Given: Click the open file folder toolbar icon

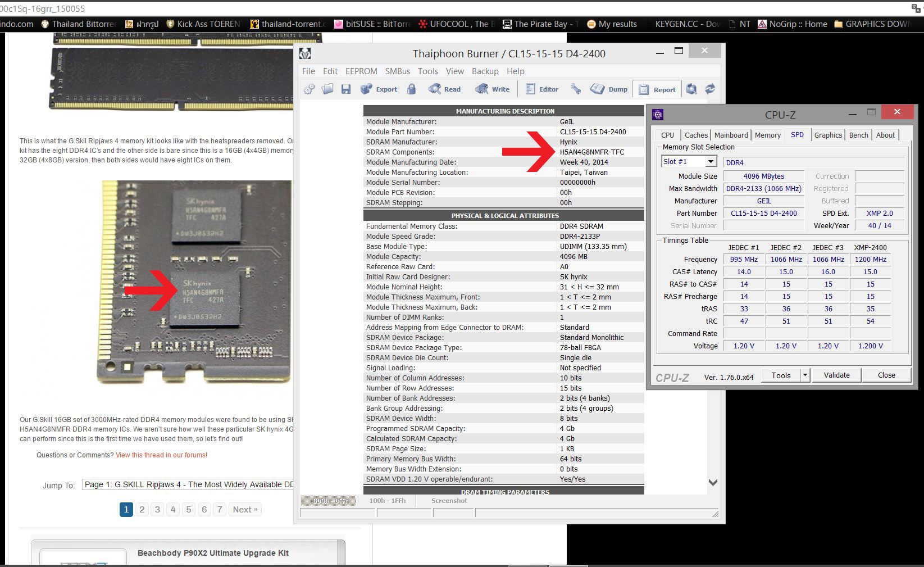Looking at the screenshot, I should tap(327, 89).
